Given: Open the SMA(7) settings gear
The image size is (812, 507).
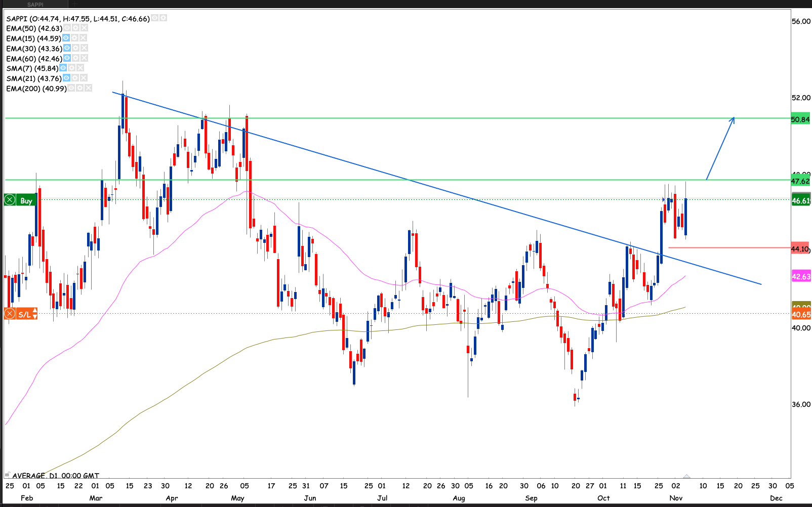Looking at the screenshot, I should [x=72, y=68].
